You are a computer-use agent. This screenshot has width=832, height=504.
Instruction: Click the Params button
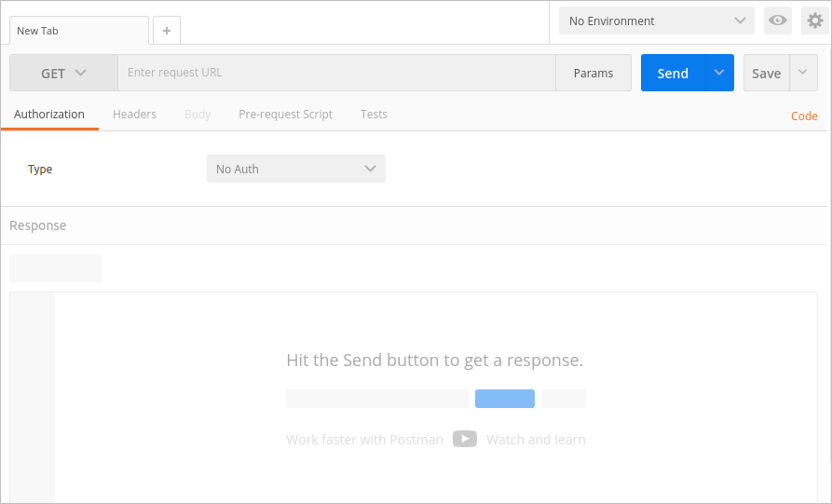(593, 73)
